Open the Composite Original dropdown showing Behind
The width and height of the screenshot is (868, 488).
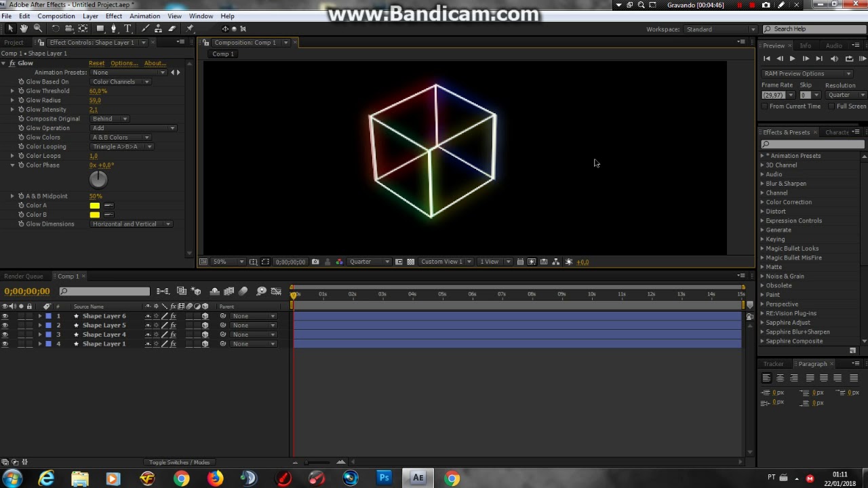point(109,119)
